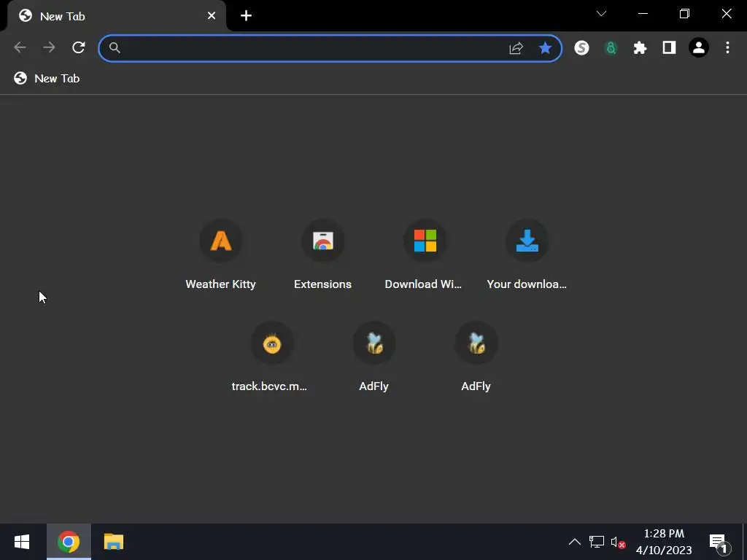Open the green extension icon in toolbar
This screenshot has width=747, height=560.
[x=611, y=47]
